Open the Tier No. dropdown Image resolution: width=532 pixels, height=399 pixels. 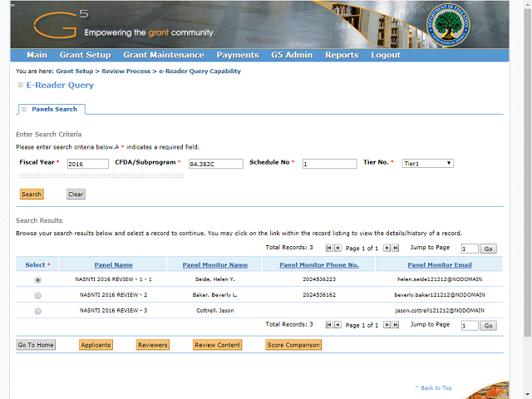pos(427,164)
